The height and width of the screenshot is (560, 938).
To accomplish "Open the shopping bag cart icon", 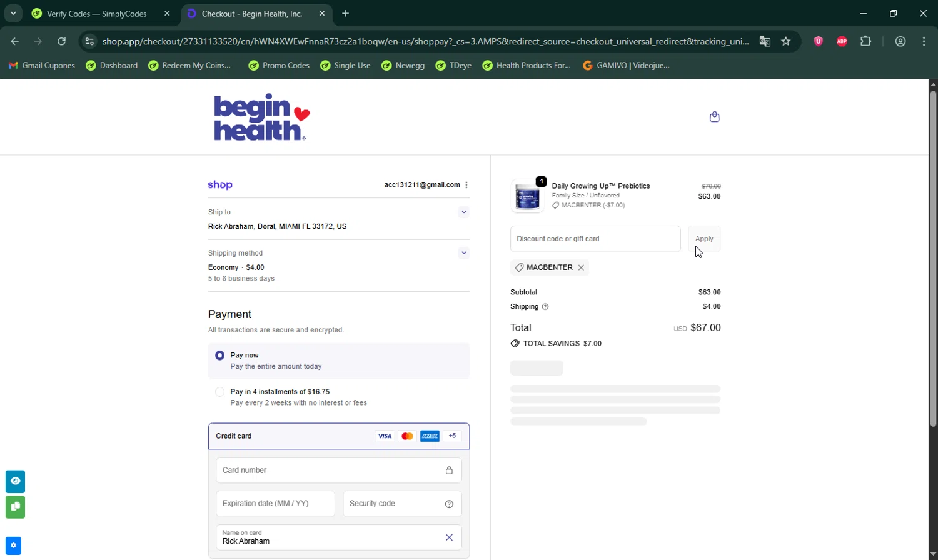I will (x=714, y=117).
